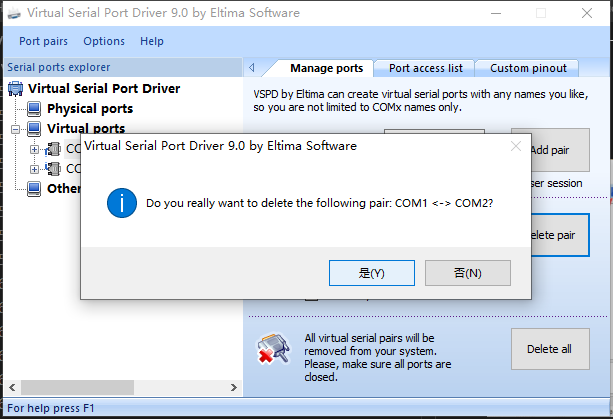Image resolution: width=613 pixels, height=419 pixels.
Task: Switch to the Manage ports tab
Action: (326, 68)
